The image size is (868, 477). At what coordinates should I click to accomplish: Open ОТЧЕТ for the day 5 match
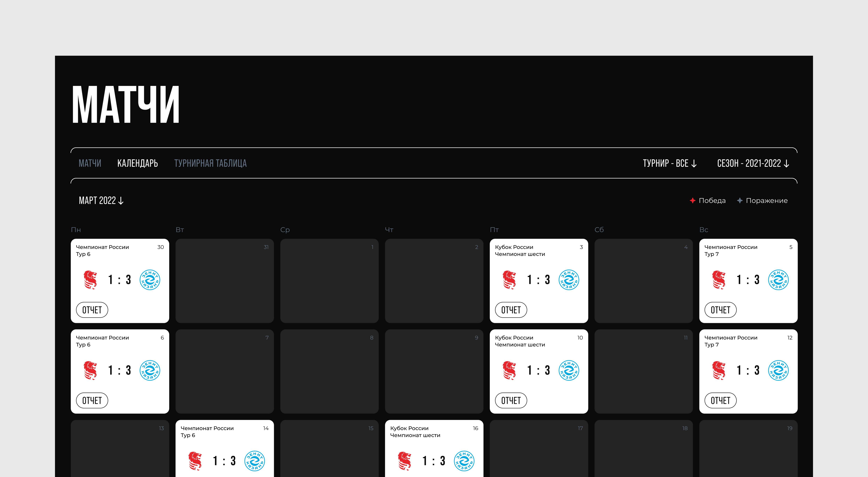click(720, 310)
